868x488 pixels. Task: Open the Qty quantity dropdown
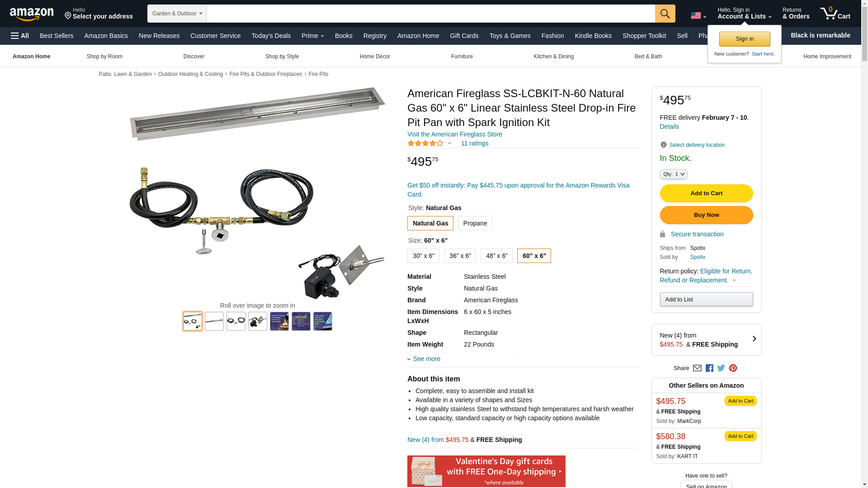click(x=673, y=174)
